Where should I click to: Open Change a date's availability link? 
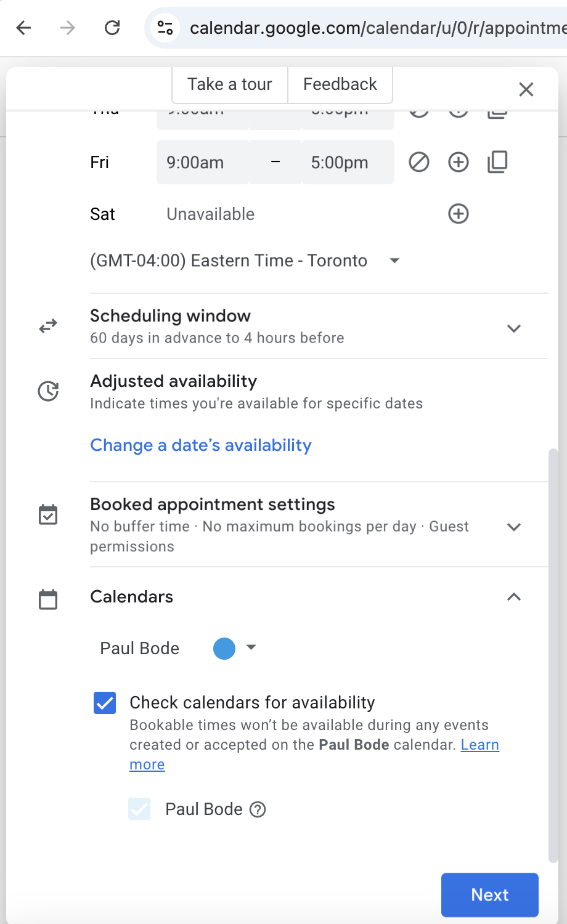[201, 445]
